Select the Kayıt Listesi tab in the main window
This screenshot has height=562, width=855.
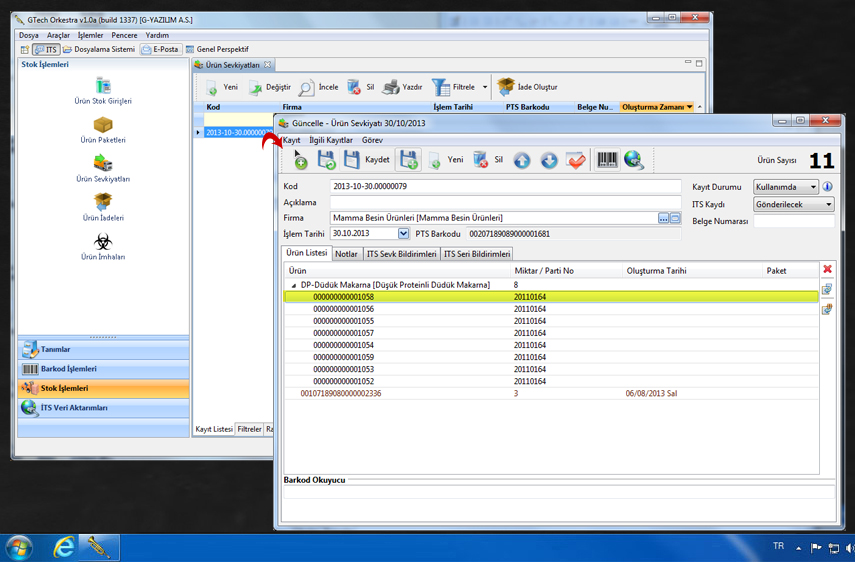214,430
